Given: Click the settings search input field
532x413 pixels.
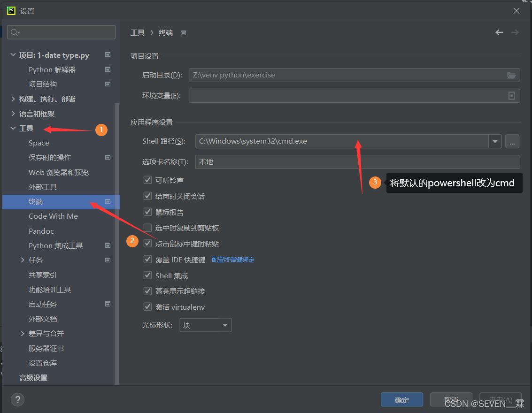Looking at the screenshot, I should coord(62,32).
